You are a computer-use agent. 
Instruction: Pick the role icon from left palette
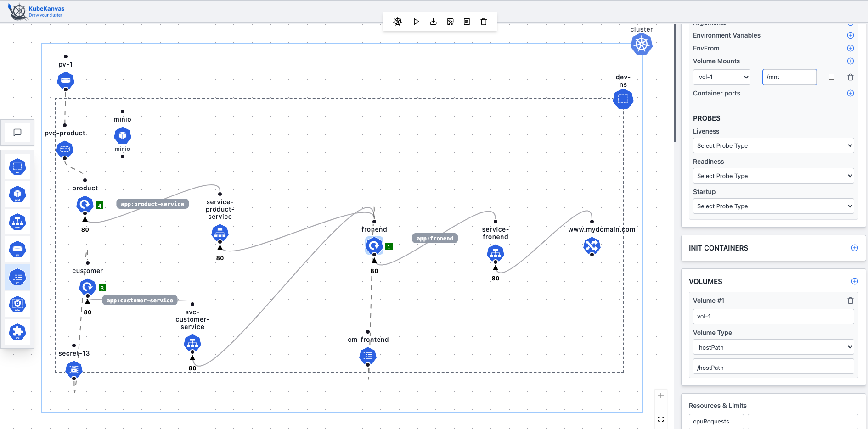pos(17,304)
